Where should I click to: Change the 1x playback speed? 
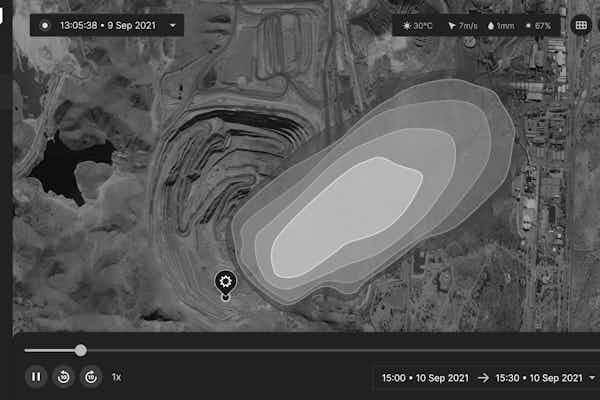pyautogui.click(x=116, y=377)
